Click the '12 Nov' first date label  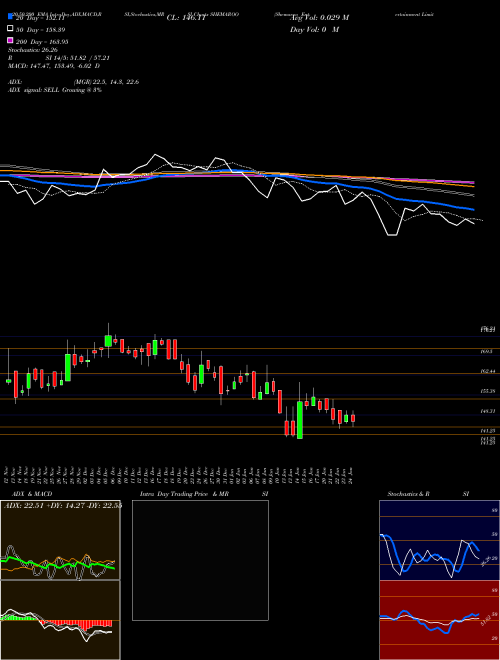(8, 474)
